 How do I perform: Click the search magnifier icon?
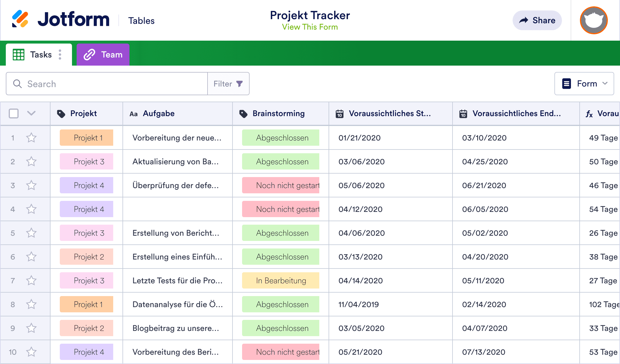click(x=17, y=84)
